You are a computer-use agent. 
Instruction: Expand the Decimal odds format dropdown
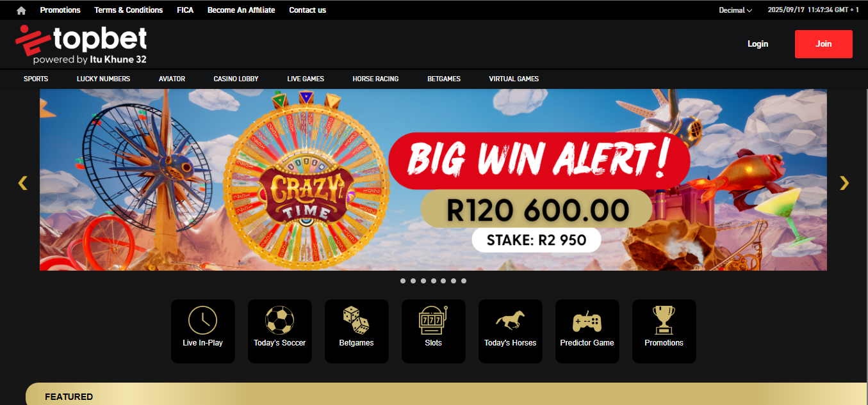point(735,10)
